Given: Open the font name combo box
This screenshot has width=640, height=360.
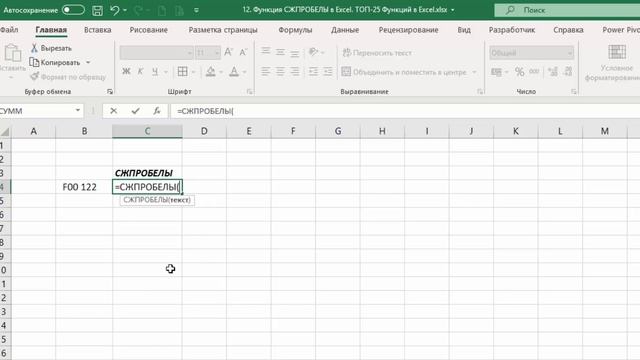Looking at the screenshot, I should click(x=156, y=53).
